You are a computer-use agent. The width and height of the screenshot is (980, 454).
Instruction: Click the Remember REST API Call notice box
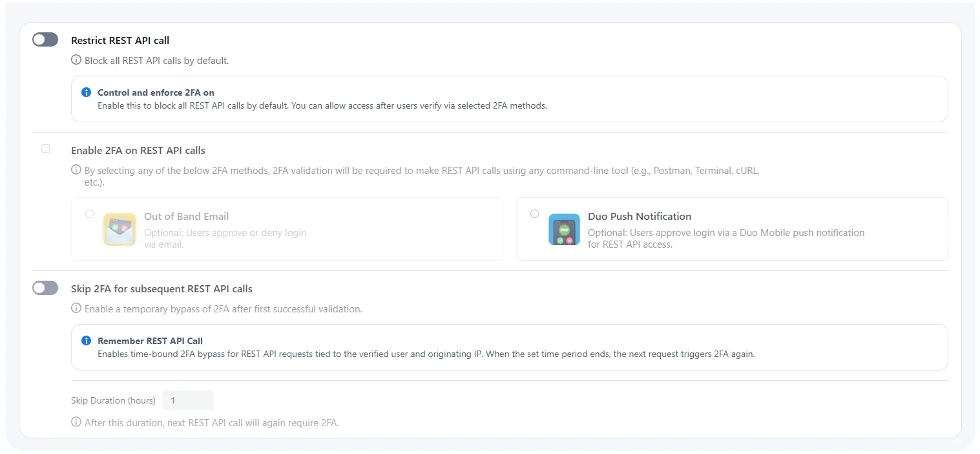pos(509,347)
